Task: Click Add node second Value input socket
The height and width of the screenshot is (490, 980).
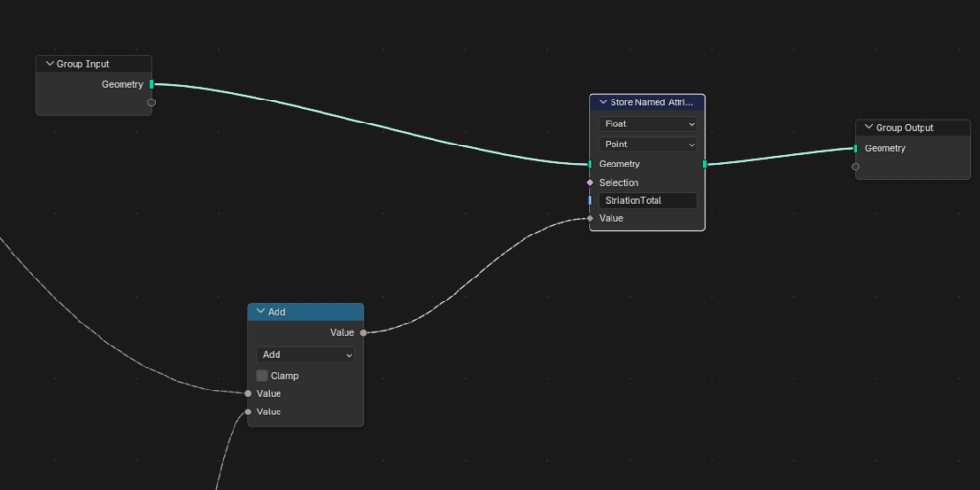Action: coord(248,412)
